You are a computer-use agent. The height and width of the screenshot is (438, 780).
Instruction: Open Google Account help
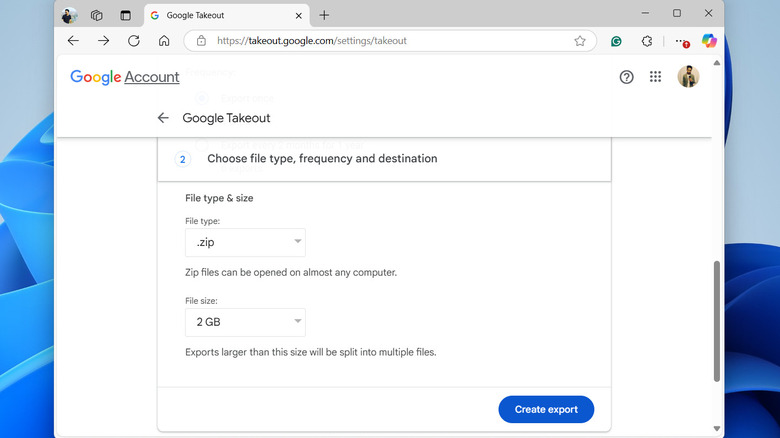tap(627, 77)
